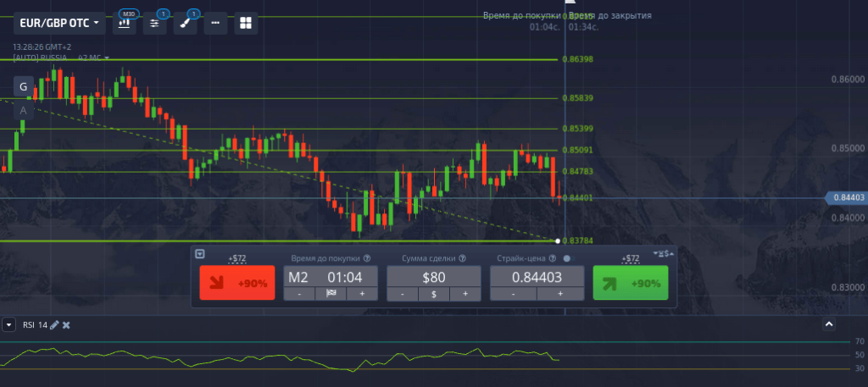868x387 pixels.
Task: Open chart type and M30 timeframe settings
Action: point(125,23)
